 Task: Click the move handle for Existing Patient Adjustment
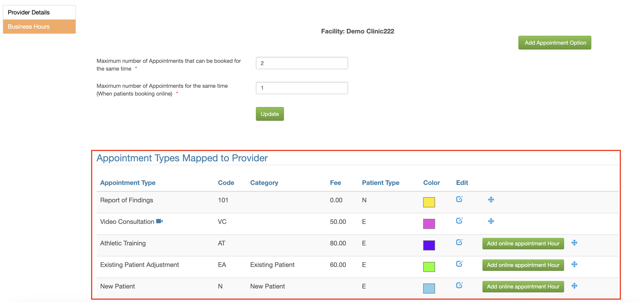point(574,264)
